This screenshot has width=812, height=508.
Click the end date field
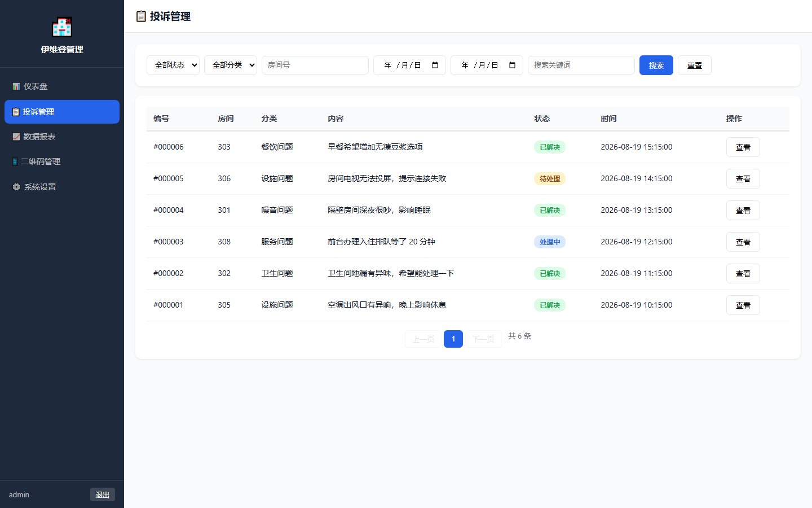coord(487,65)
